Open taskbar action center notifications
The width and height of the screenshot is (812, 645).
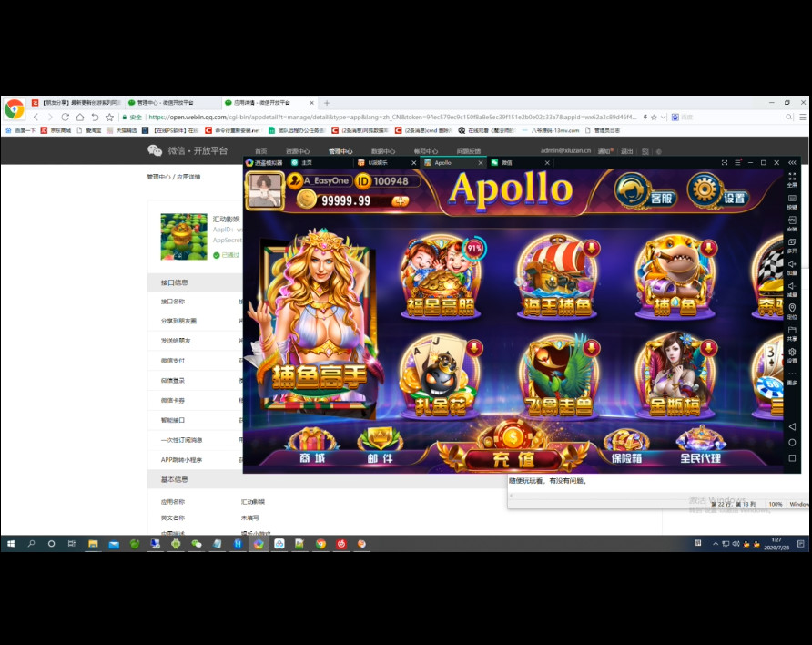coord(800,544)
